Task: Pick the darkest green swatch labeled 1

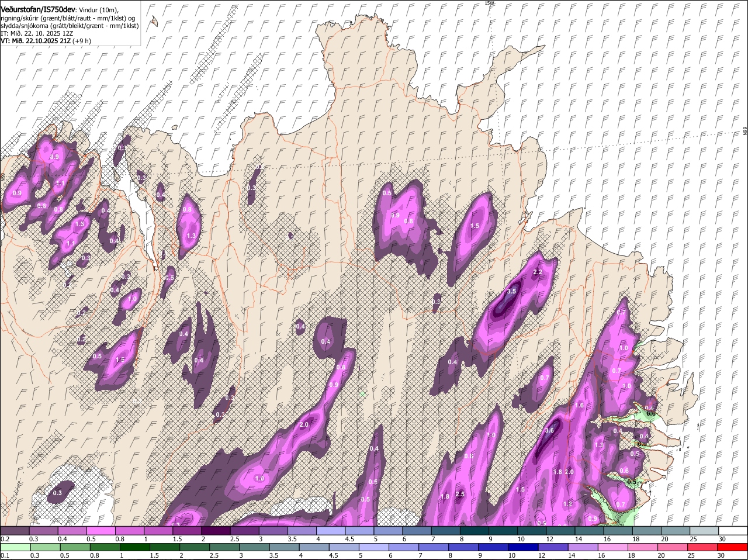Action: tap(135, 547)
